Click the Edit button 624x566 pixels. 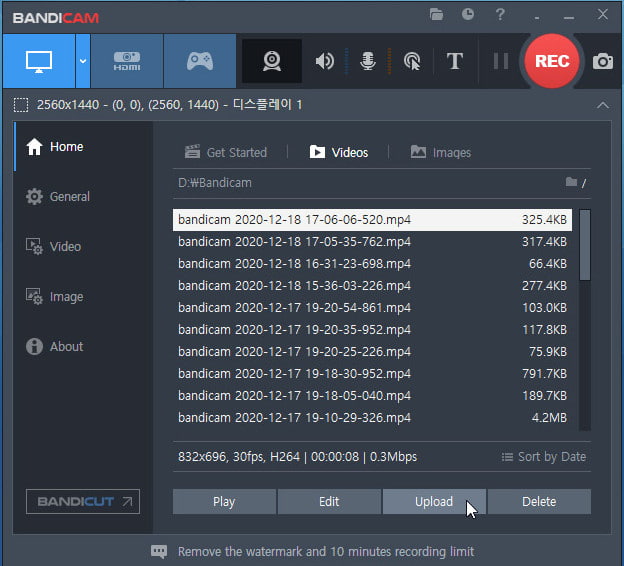329,502
